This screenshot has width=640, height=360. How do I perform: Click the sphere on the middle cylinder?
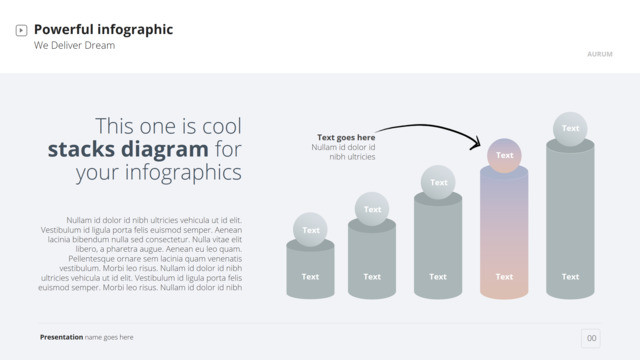click(x=438, y=182)
